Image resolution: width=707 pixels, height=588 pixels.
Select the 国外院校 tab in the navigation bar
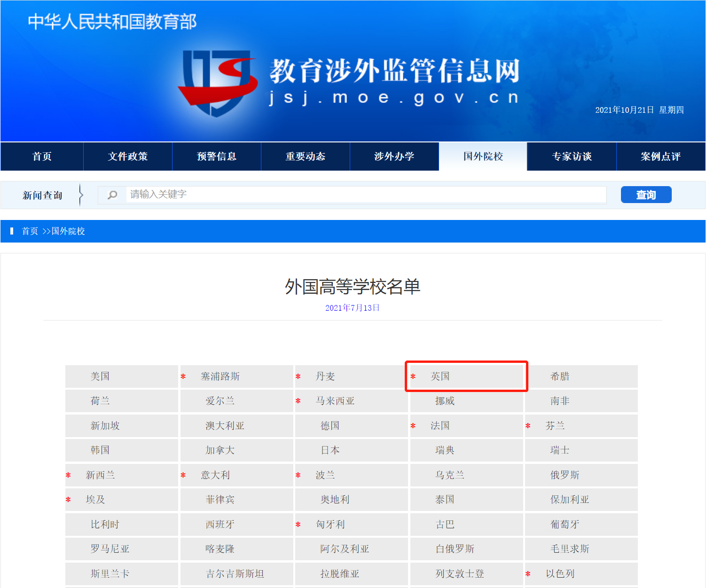click(x=483, y=157)
